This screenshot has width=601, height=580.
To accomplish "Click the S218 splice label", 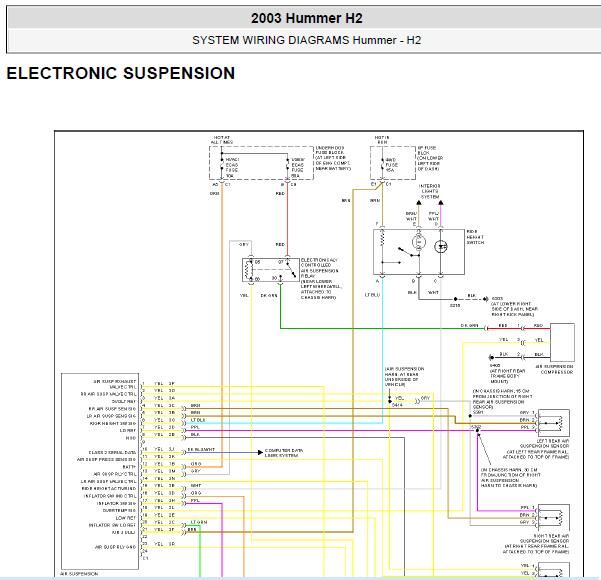I will coord(455,305).
